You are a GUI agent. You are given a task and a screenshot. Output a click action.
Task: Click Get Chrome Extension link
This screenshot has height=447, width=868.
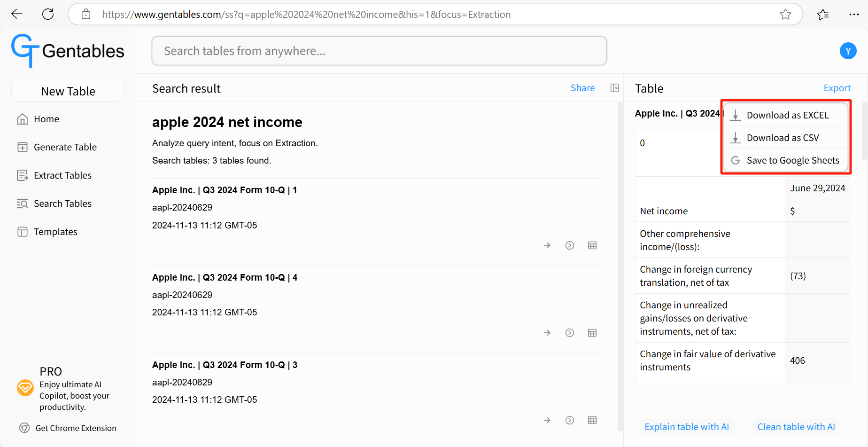tap(76, 428)
